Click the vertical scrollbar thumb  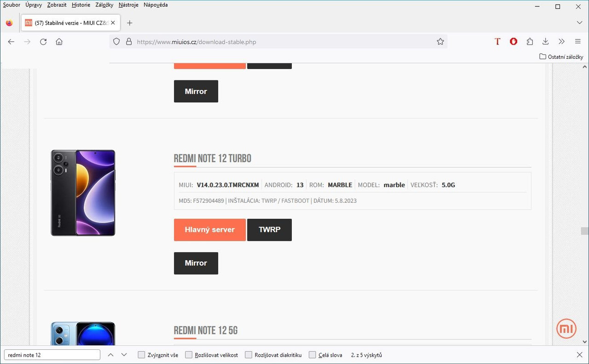click(584, 231)
